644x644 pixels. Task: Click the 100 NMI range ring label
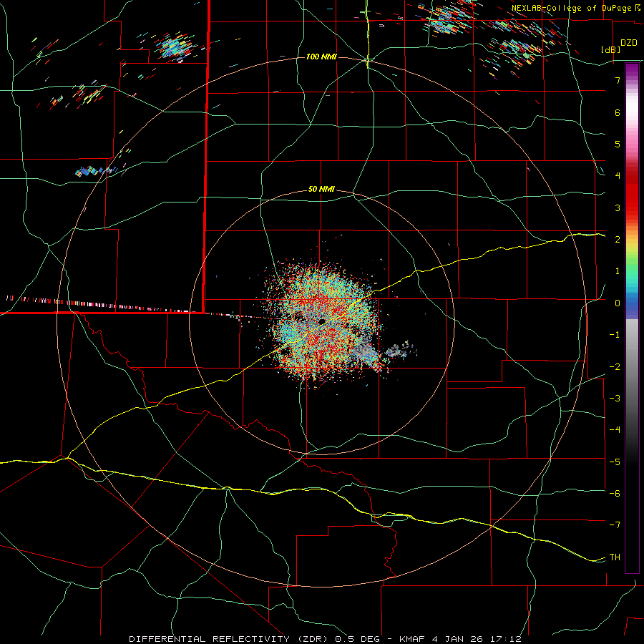(321, 57)
